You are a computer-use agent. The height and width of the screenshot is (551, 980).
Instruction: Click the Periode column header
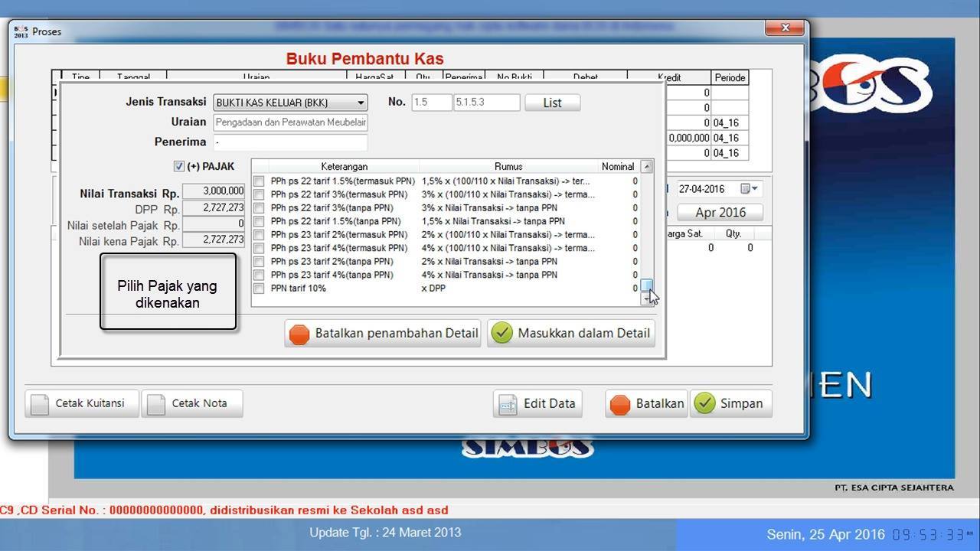click(730, 77)
